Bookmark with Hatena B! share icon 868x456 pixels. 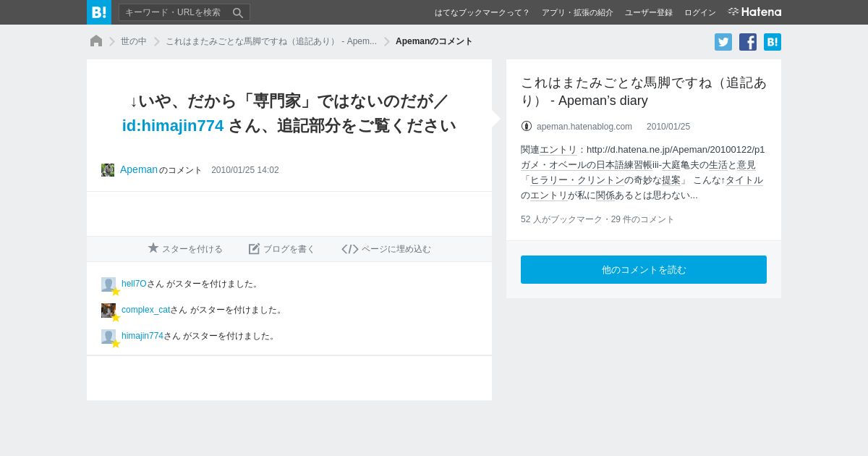click(773, 42)
